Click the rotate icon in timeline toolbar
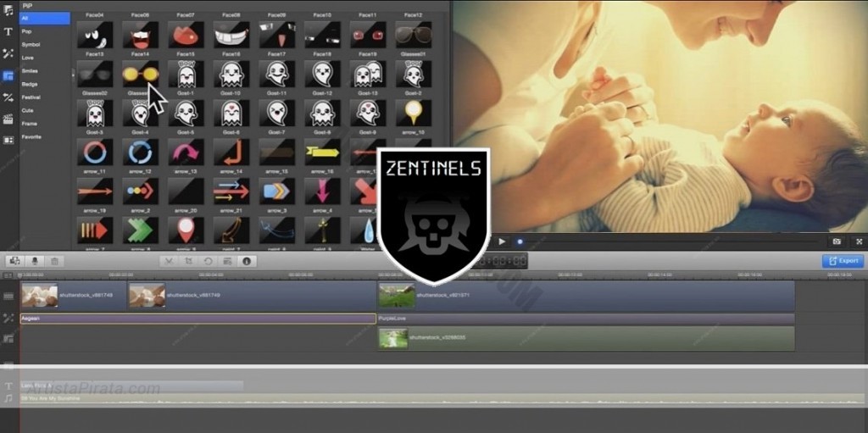Viewport: 868px width, 433px height. coord(209,261)
